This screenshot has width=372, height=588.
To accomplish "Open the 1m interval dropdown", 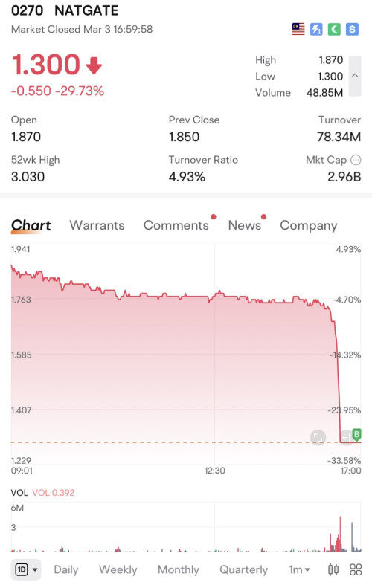I will pyautogui.click(x=299, y=569).
